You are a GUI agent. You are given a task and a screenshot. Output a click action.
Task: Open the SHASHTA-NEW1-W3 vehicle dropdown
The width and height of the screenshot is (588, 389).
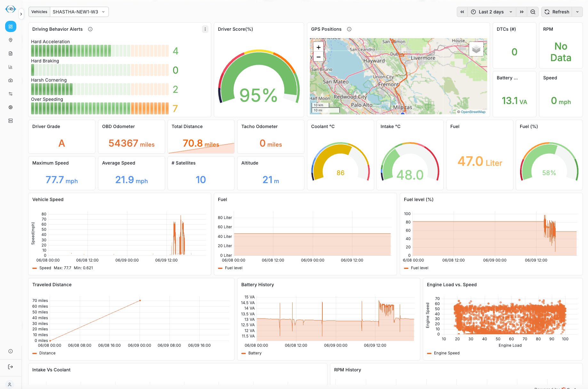coord(79,12)
